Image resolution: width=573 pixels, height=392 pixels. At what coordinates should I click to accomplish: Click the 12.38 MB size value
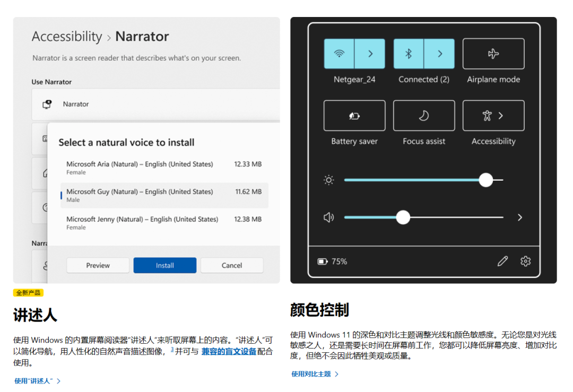coord(248,219)
